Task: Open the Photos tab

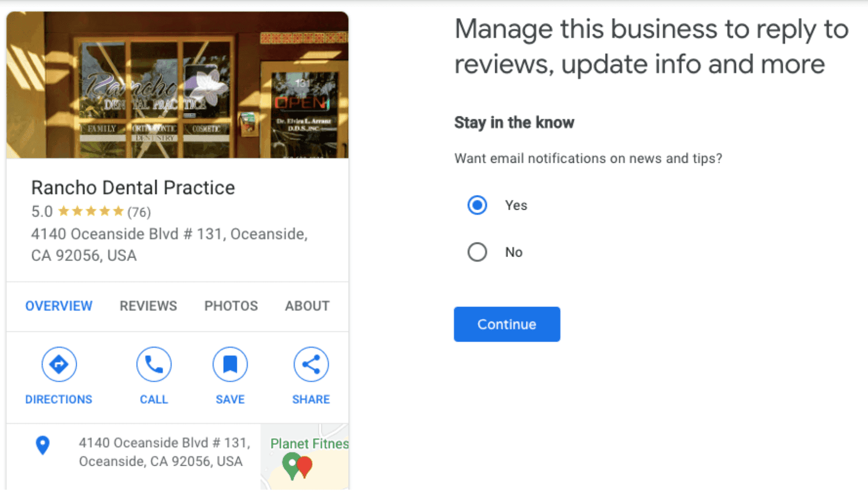Action: point(231,306)
